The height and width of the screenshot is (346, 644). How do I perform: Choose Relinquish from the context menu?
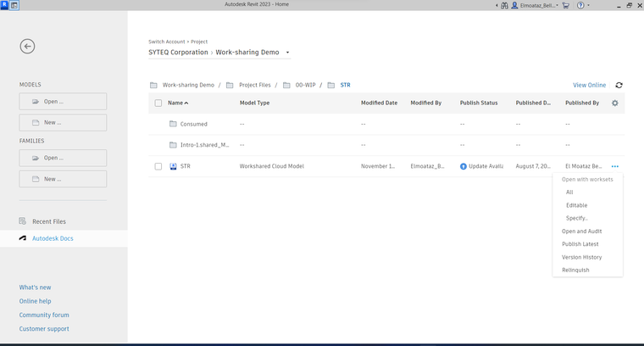pos(575,270)
